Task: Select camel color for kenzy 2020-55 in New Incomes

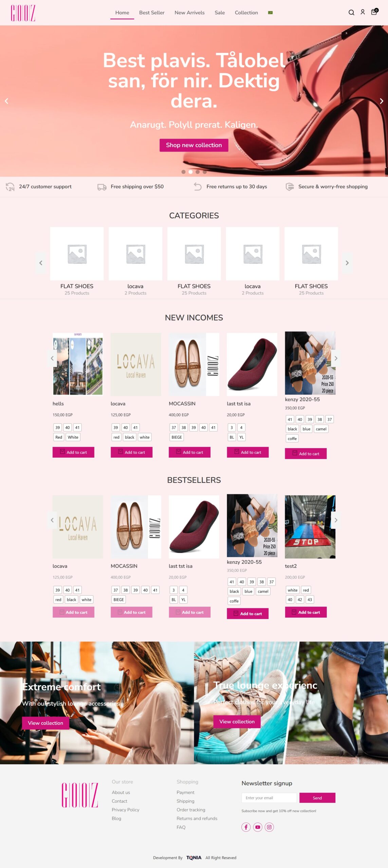Action: pyautogui.click(x=321, y=429)
